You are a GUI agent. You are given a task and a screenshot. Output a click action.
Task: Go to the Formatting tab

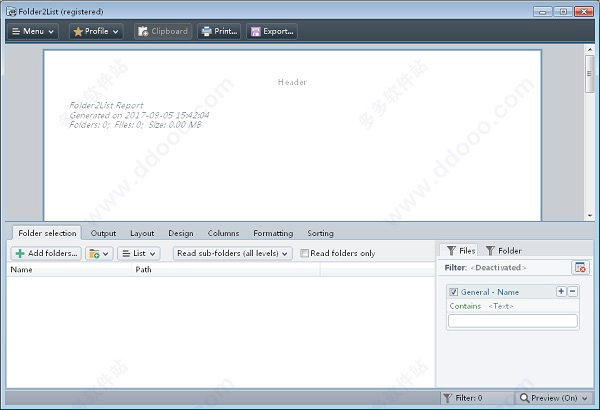[273, 233]
